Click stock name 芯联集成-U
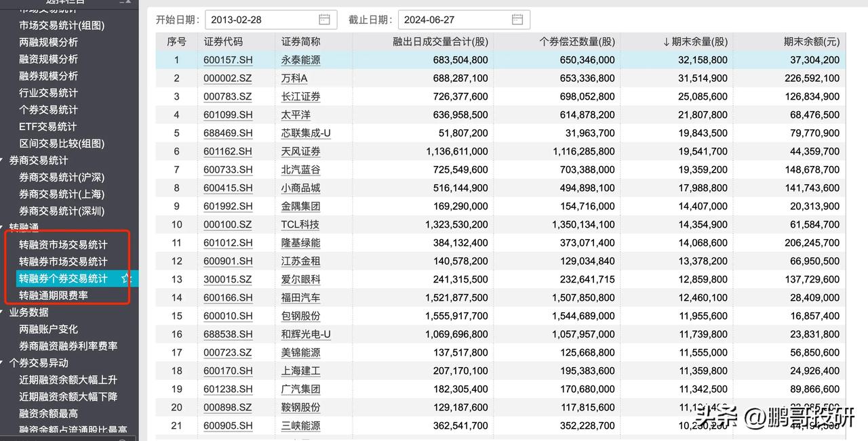Viewport: 868px width, 441px height. point(306,133)
